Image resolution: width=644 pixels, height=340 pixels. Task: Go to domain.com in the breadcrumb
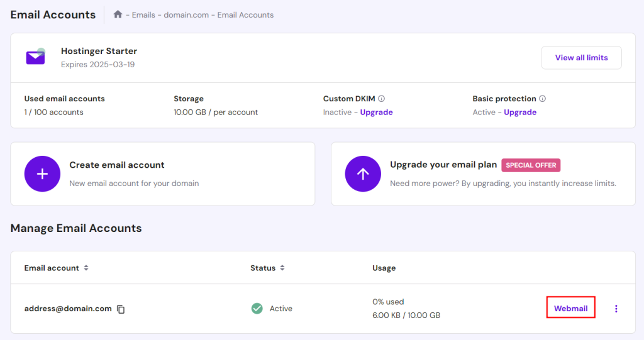186,15
